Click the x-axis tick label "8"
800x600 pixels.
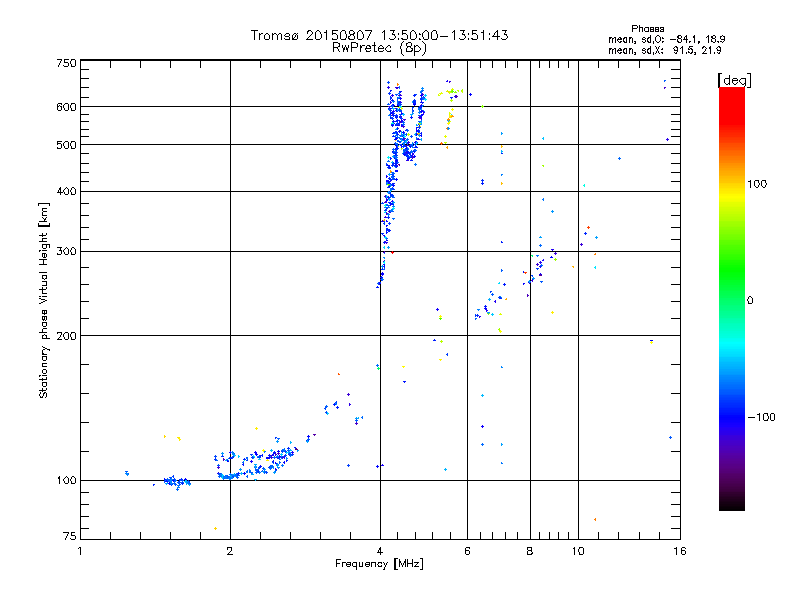pyautogui.click(x=530, y=551)
